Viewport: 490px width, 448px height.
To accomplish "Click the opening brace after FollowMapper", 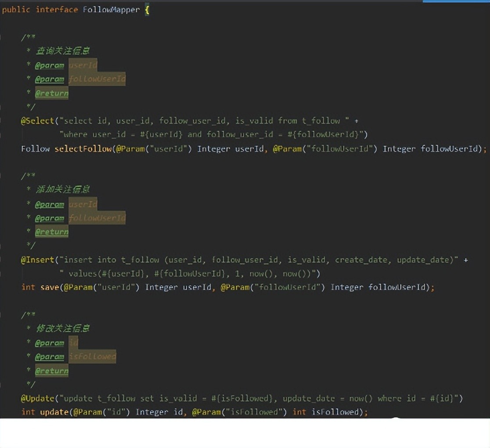I will pos(147,10).
